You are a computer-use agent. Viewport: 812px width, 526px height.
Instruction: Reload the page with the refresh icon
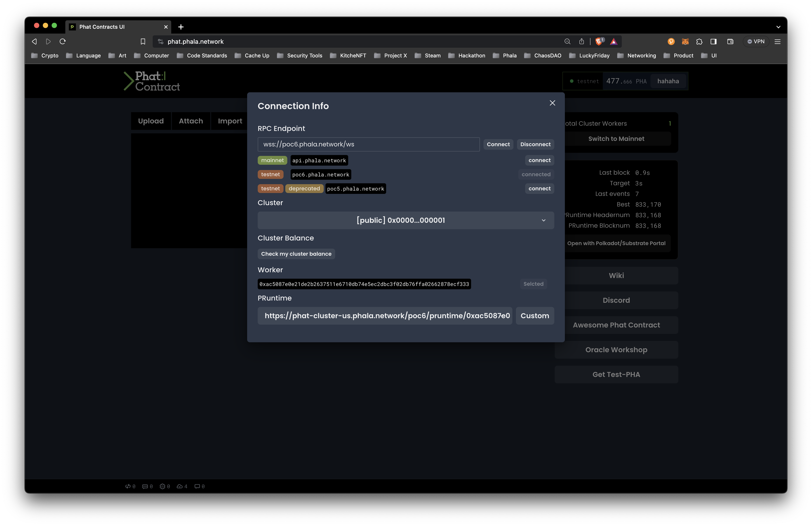[62, 42]
